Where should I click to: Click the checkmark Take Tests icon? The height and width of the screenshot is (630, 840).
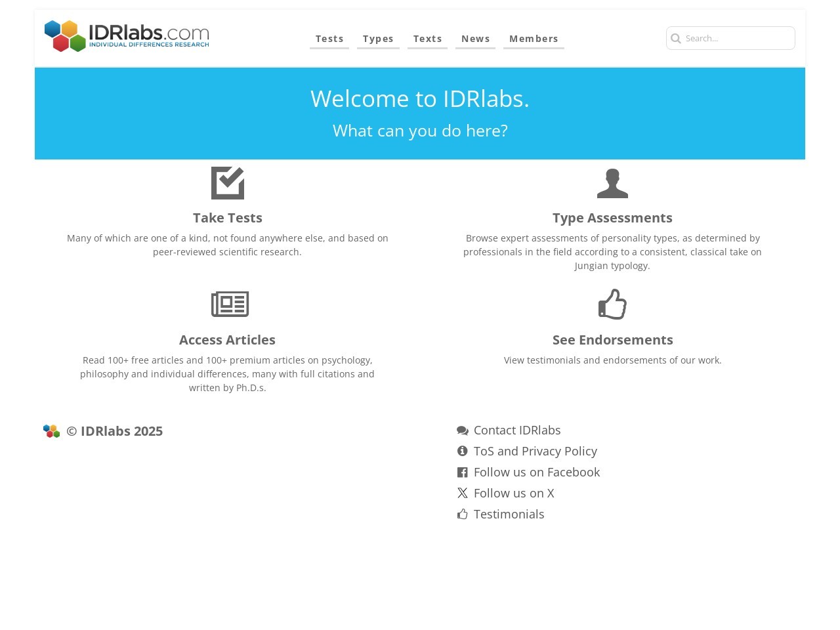point(228,183)
